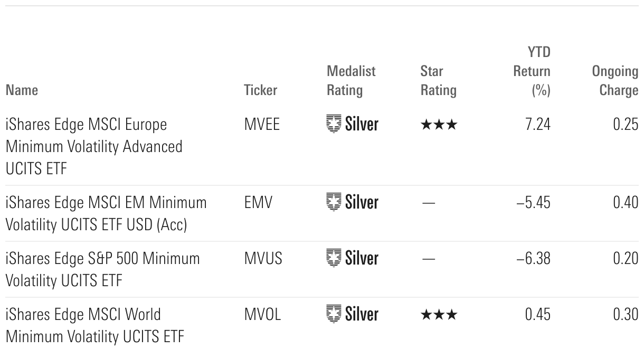Sort by Medalist Rating column header
Image resolution: width=644 pixels, height=358 pixels.
coord(351,80)
